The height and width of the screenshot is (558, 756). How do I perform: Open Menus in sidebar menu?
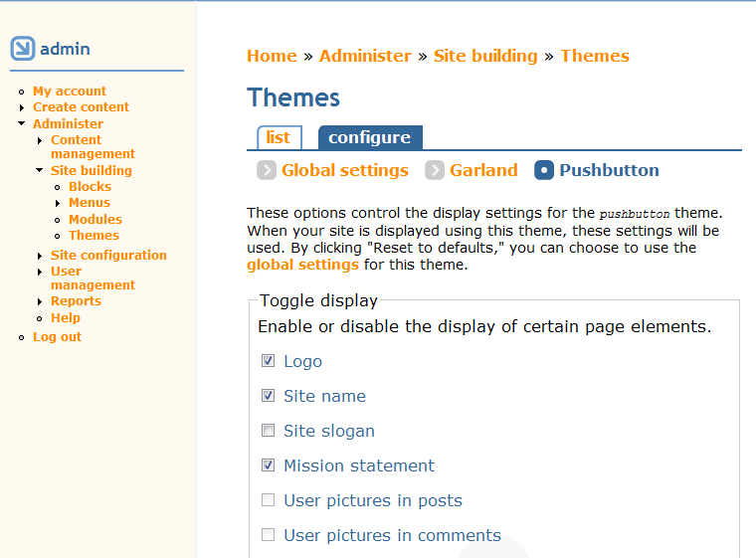coord(90,203)
